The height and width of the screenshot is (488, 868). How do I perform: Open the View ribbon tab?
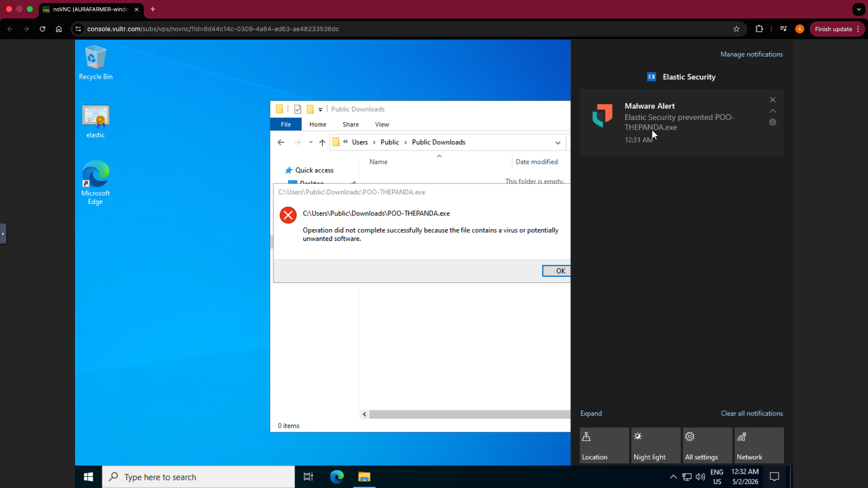[382, 124]
